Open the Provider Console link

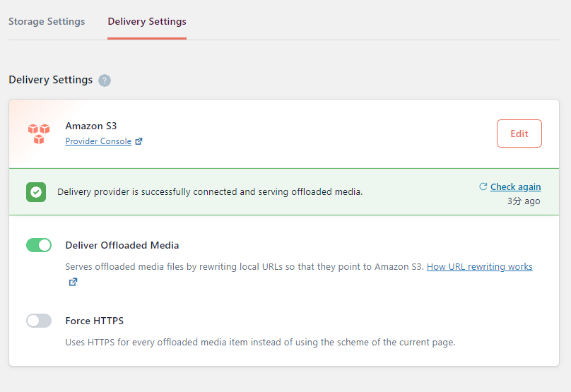pyautogui.click(x=98, y=141)
